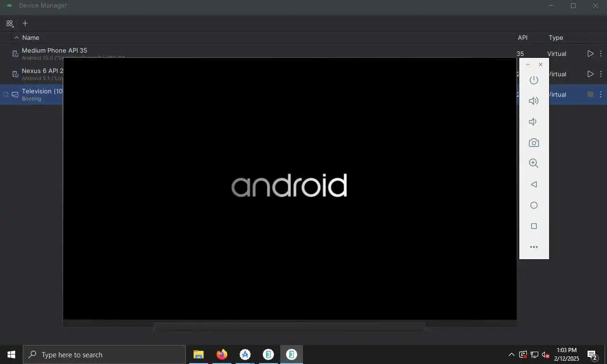
Task: Click the Nexus 6 device type icon
Action: click(x=16, y=74)
